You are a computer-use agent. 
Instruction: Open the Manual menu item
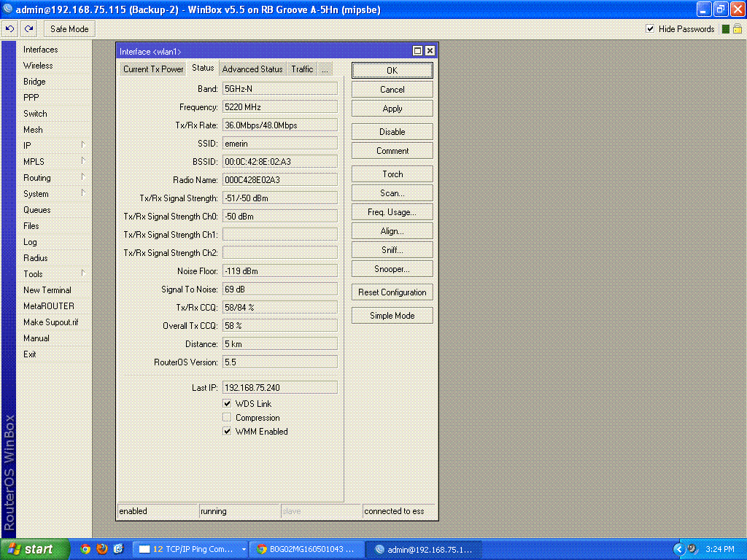pyautogui.click(x=36, y=338)
